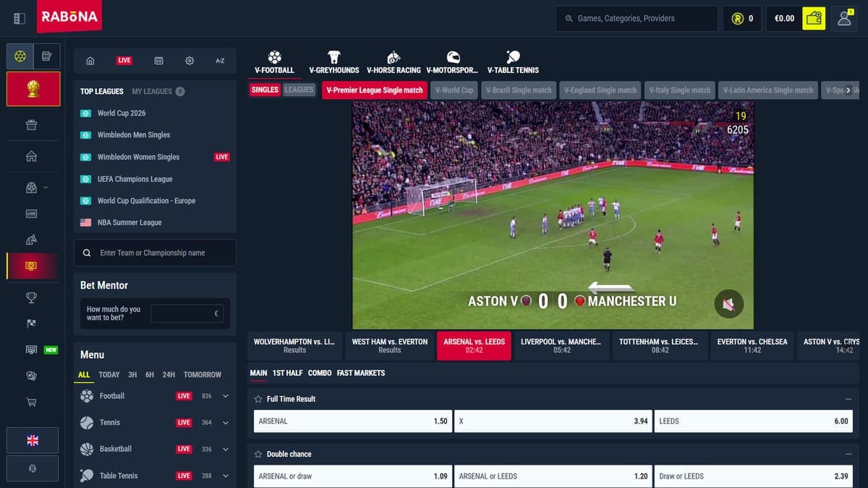Open the calendar events icon
Image resolution: width=868 pixels, height=488 pixels.
pos(158,61)
